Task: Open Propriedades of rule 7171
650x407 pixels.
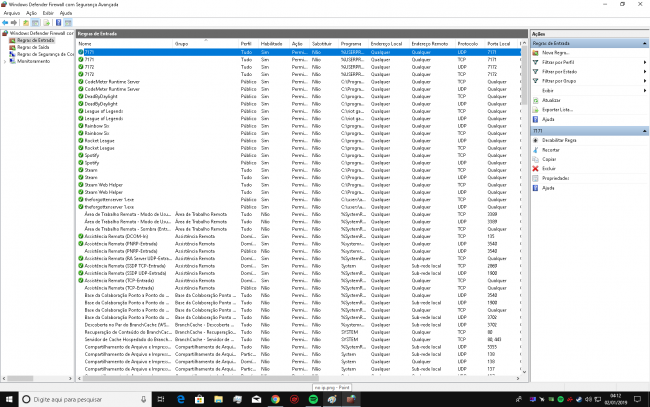Action: coord(555,178)
